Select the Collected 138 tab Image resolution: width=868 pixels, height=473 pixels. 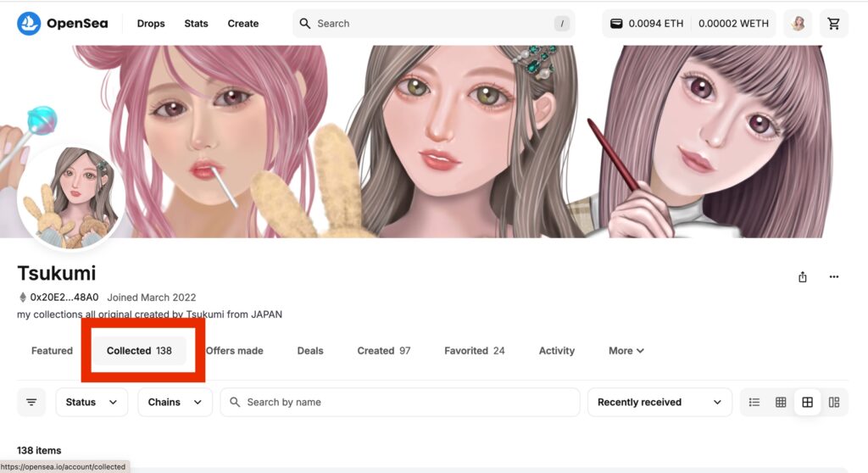point(139,351)
